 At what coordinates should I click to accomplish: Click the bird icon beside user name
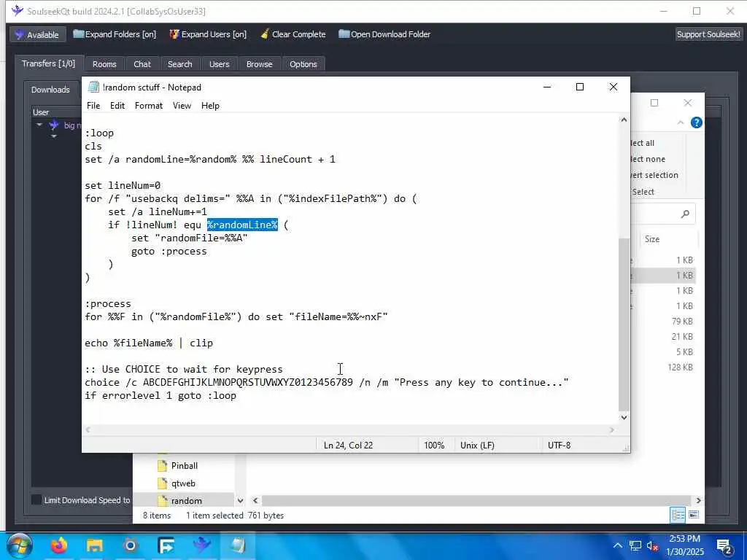click(x=54, y=125)
